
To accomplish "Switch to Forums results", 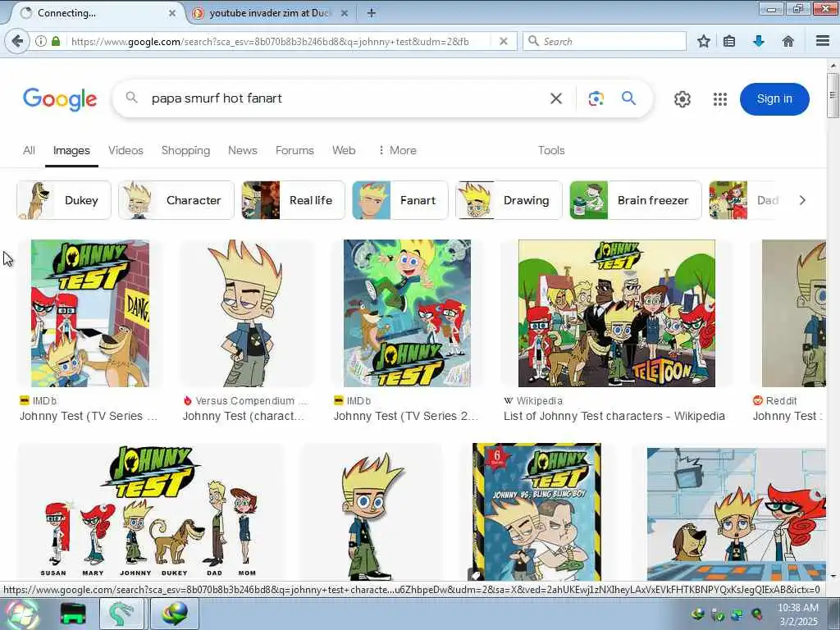I will pyautogui.click(x=294, y=151).
